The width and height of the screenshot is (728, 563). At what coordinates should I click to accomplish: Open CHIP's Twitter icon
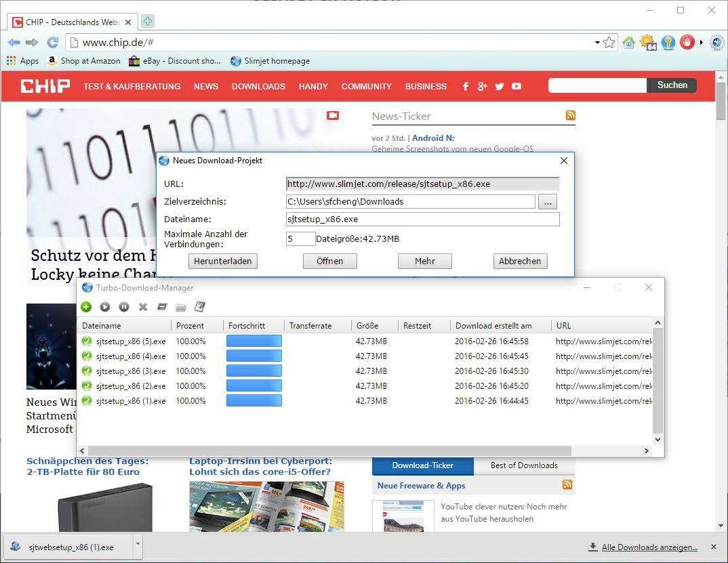tap(500, 86)
